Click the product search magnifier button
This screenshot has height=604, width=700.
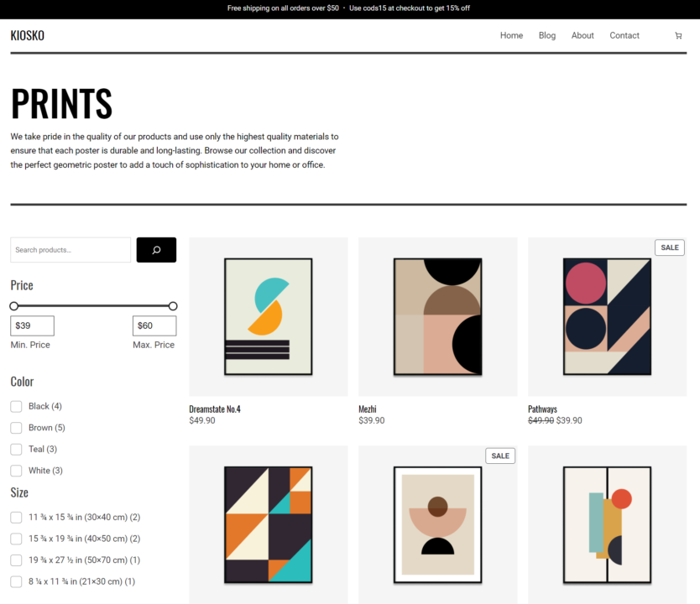156,250
